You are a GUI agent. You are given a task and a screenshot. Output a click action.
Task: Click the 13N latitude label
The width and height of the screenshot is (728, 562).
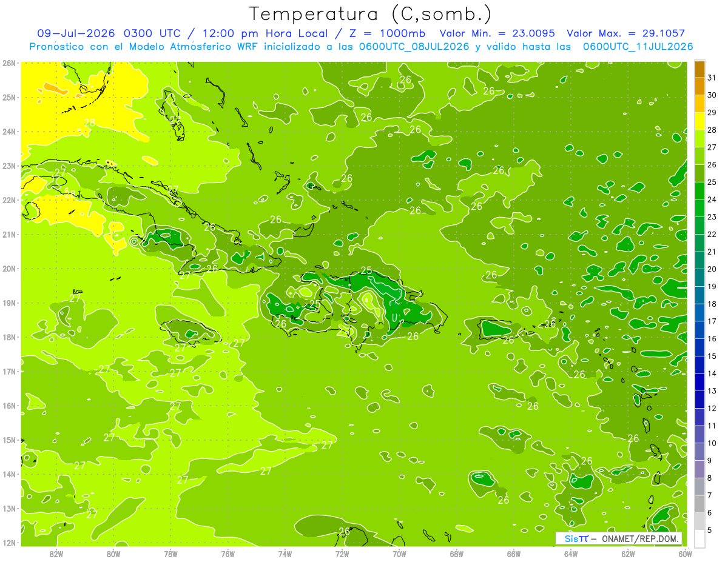(x=9, y=509)
